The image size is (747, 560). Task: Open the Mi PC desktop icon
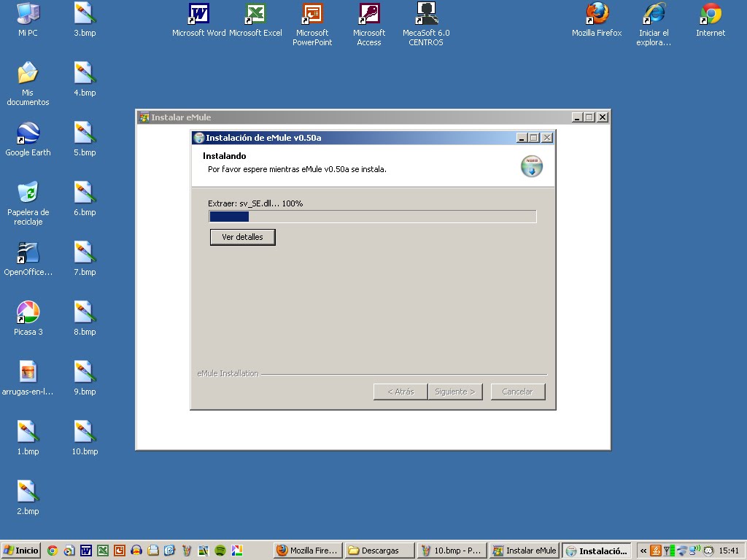point(28,20)
